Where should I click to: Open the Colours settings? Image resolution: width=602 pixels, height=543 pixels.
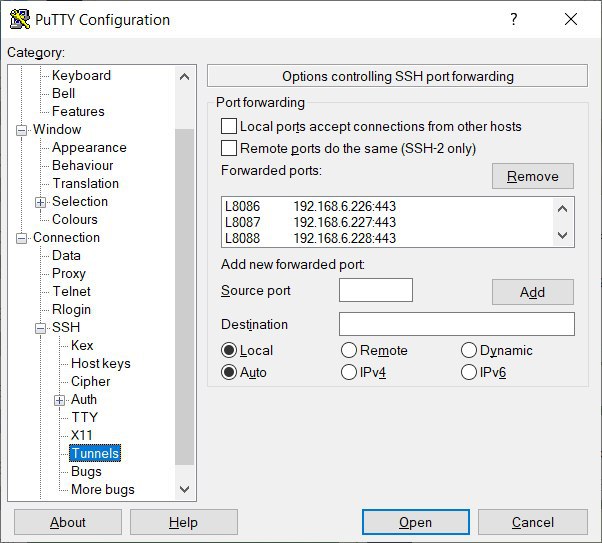click(75, 220)
